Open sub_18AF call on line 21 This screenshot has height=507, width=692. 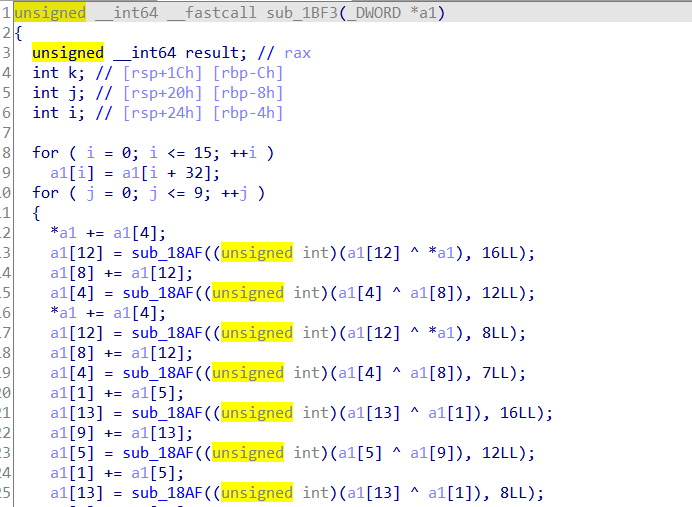(x=167, y=413)
